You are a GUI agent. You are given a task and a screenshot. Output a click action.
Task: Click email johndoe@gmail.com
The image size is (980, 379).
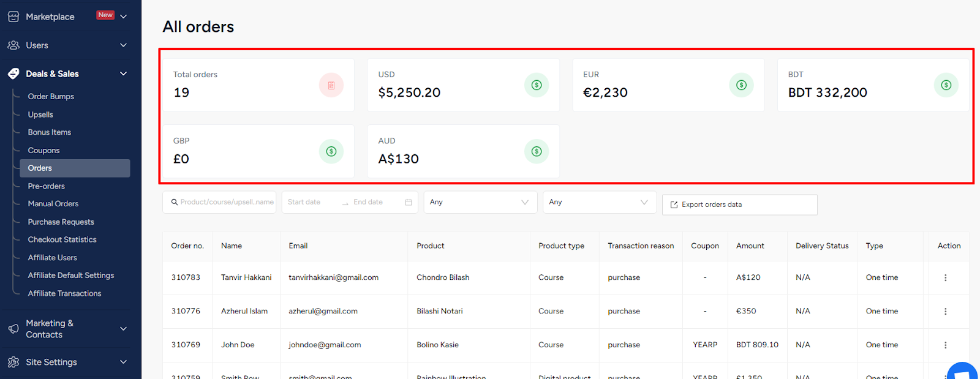point(325,345)
